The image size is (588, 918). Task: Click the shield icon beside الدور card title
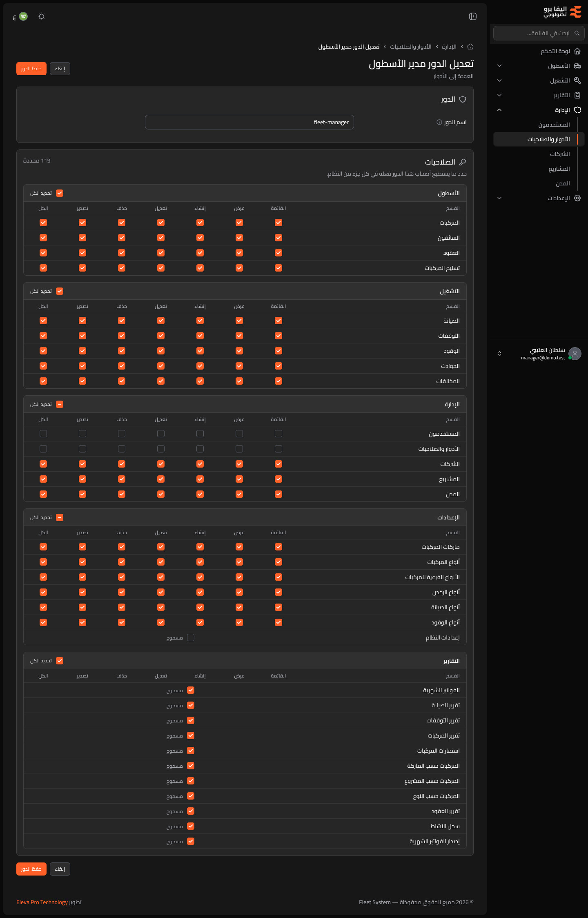click(463, 99)
